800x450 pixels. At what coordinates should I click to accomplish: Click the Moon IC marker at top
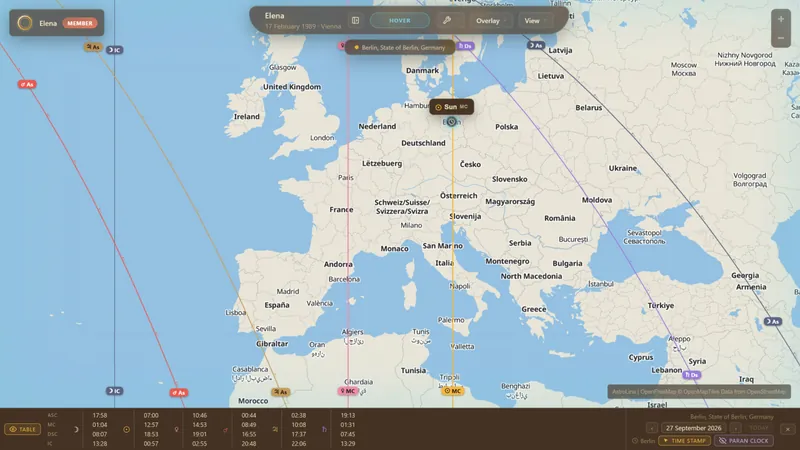click(114, 49)
